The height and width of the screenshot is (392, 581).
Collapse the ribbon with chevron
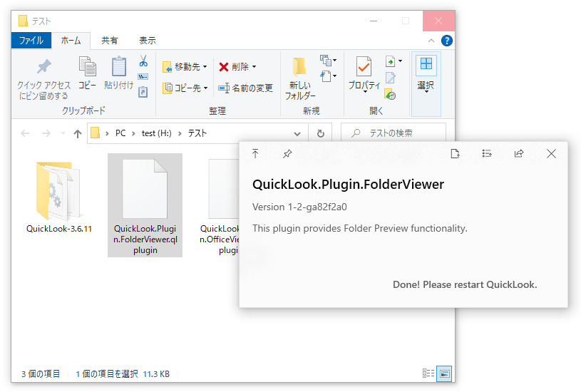[x=431, y=41]
